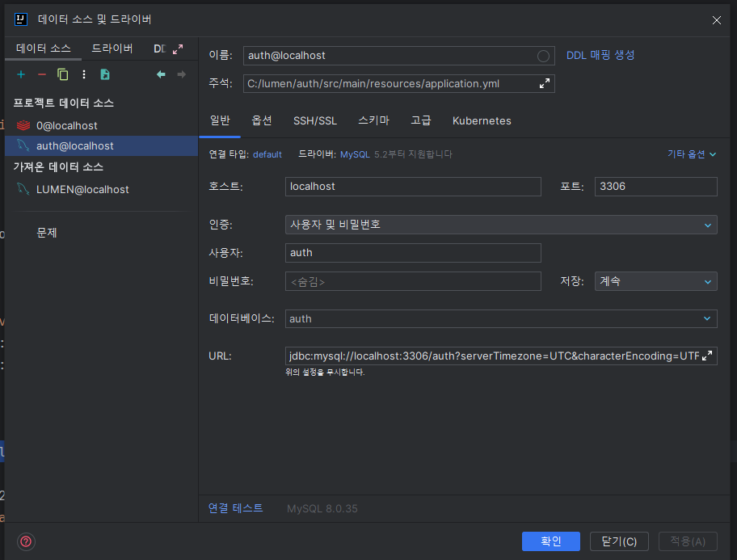
Task: Open the 인증 authentication dropdown
Action: point(501,225)
